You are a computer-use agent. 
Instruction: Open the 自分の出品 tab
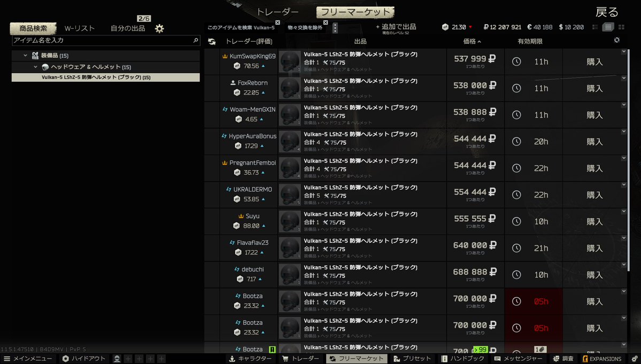(x=128, y=28)
